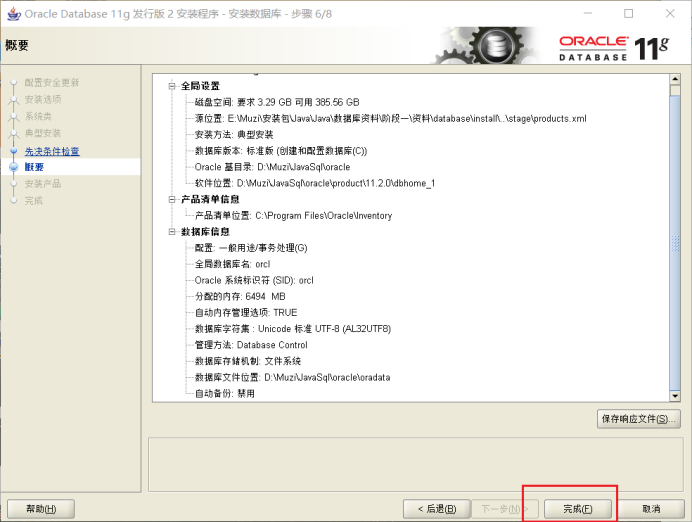The height and width of the screenshot is (522, 692).
Task: Click the step marker beside 先决条件检查
Action: tap(14, 151)
